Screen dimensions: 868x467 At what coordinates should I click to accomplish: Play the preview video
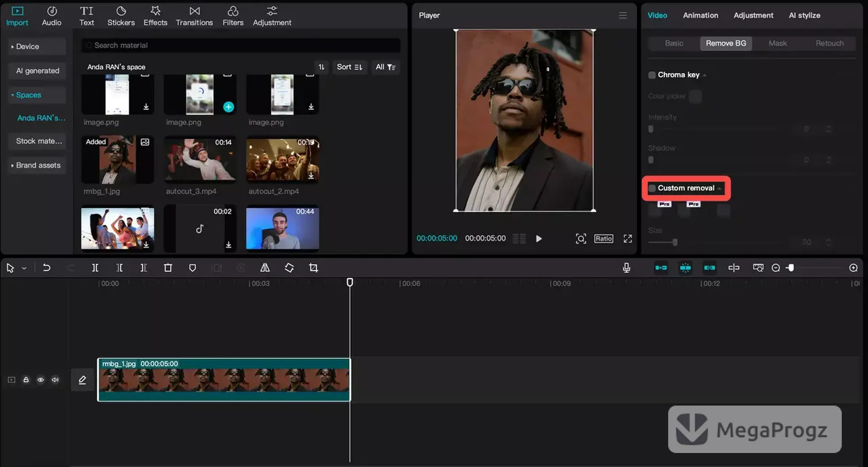pyautogui.click(x=538, y=238)
